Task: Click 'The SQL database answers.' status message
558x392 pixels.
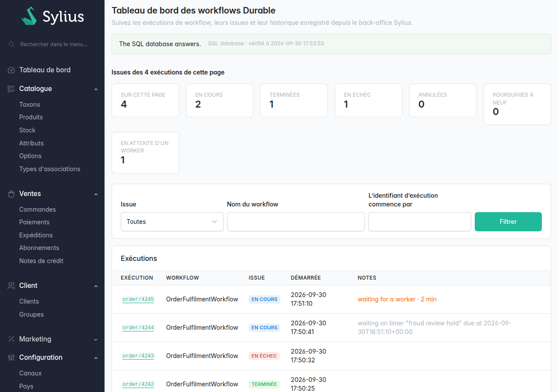Action: pyautogui.click(x=160, y=44)
